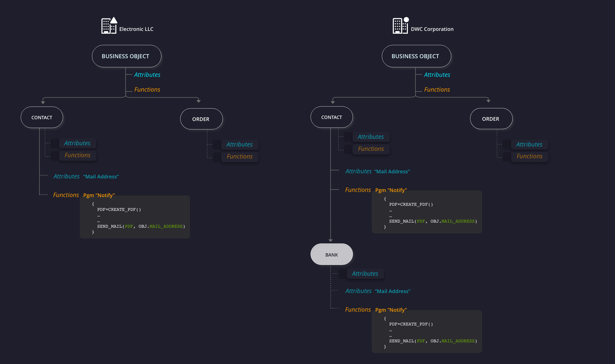Click the DWC Corporation building icon
Viewport: 615px width, 364px height.
400,26
